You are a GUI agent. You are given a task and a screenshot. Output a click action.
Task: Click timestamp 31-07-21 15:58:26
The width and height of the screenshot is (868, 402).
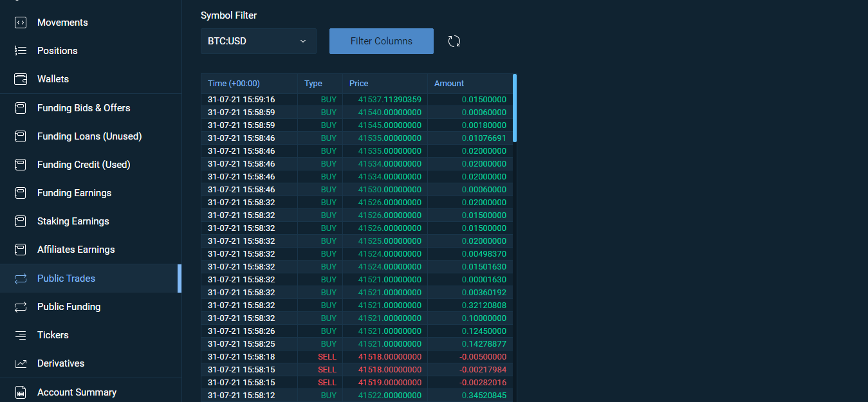pos(241,331)
